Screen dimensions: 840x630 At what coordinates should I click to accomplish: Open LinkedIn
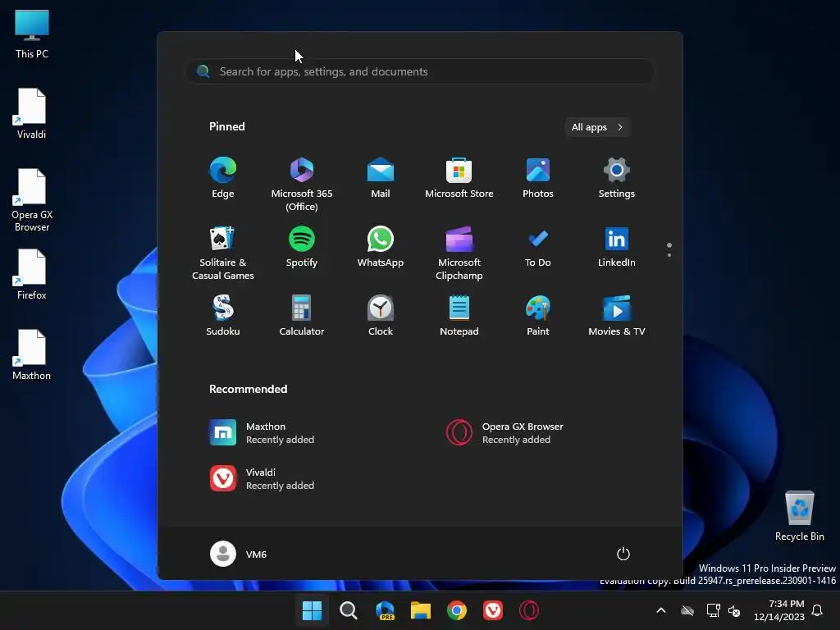point(617,247)
